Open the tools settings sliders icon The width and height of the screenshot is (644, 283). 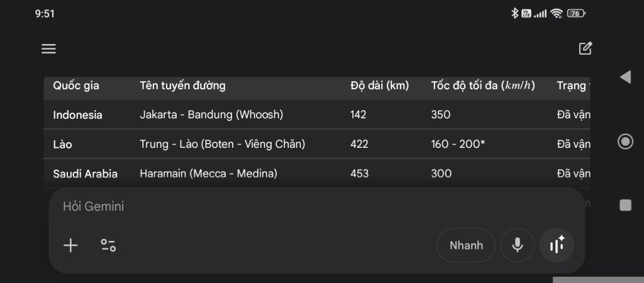[108, 245]
